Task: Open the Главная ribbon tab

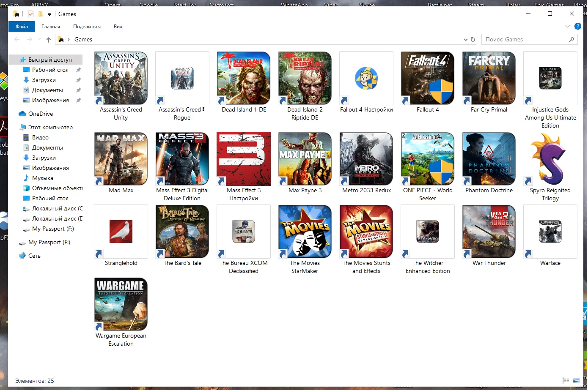Action: click(x=51, y=26)
